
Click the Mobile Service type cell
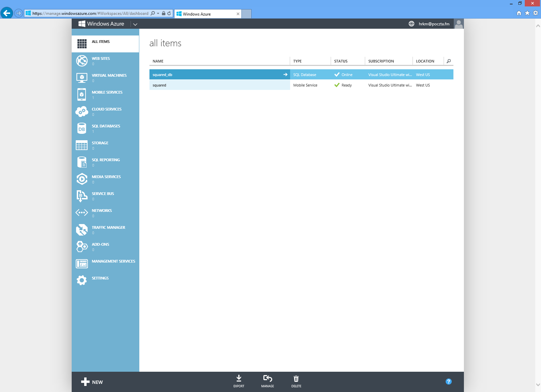click(305, 85)
